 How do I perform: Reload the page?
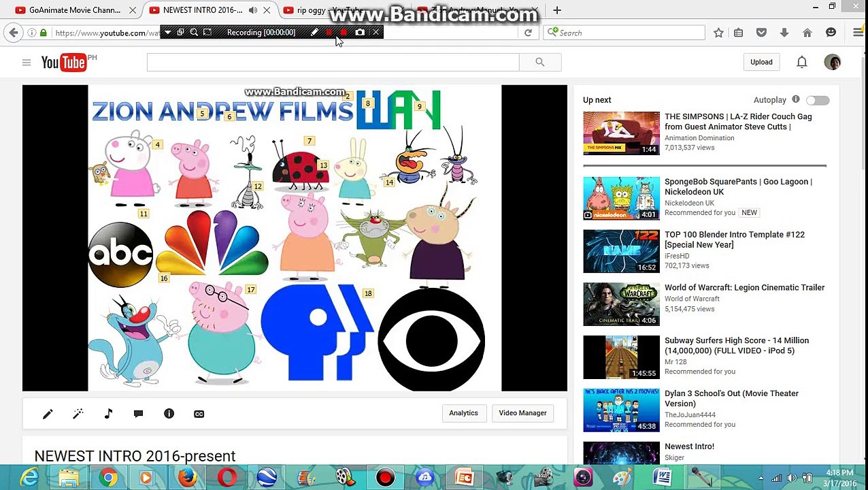(528, 33)
